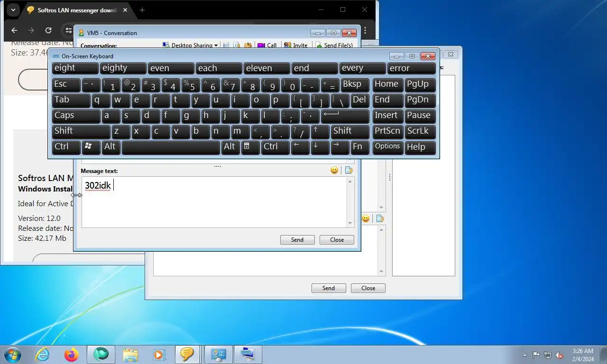Start a video Call from the conversation toolbar
607x364 pixels.
click(x=267, y=45)
